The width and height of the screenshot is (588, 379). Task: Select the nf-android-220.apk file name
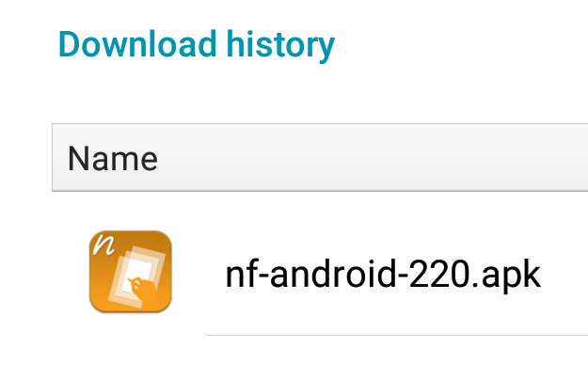[383, 275]
